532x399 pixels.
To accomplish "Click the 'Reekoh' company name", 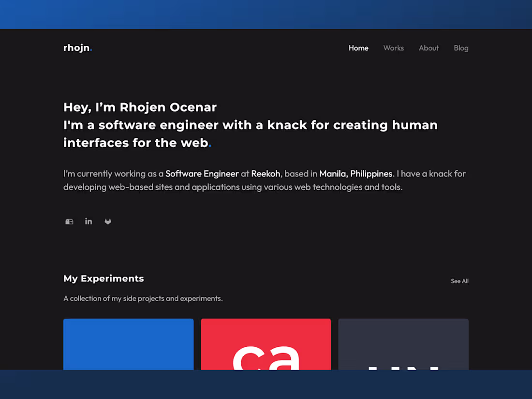I will coord(265,174).
